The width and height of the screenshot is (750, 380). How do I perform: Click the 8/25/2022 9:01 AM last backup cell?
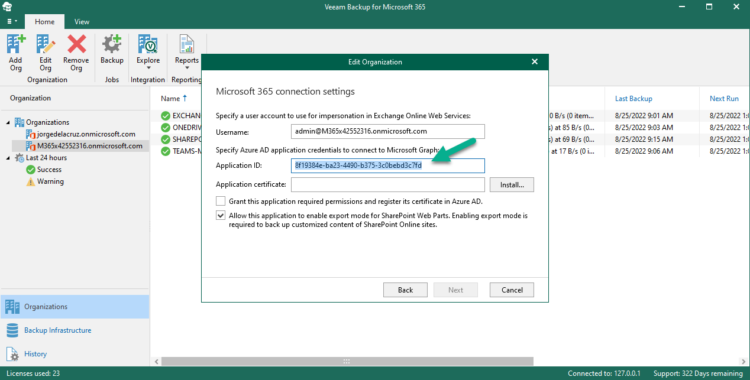click(x=644, y=116)
